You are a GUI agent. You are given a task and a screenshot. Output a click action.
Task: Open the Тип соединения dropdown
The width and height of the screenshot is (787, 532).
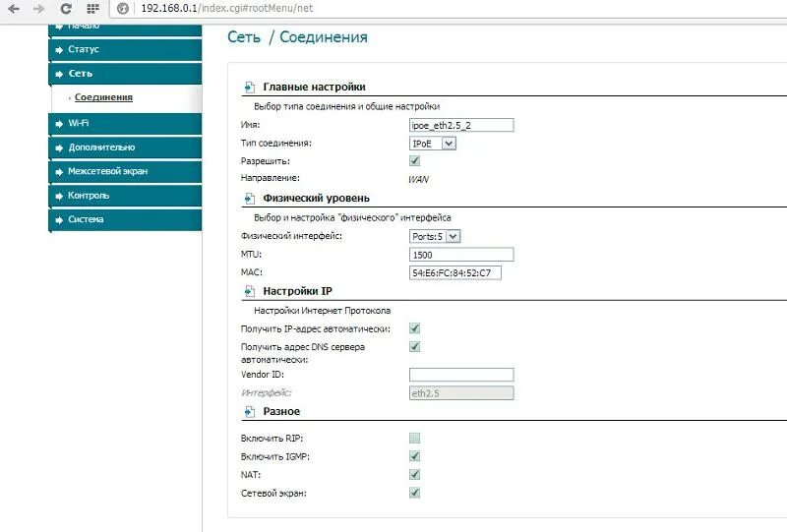coord(433,144)
